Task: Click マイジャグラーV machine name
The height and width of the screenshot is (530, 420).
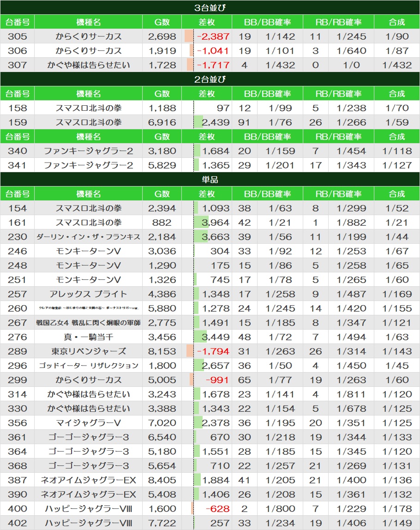Action: click(x=89, y=423)
